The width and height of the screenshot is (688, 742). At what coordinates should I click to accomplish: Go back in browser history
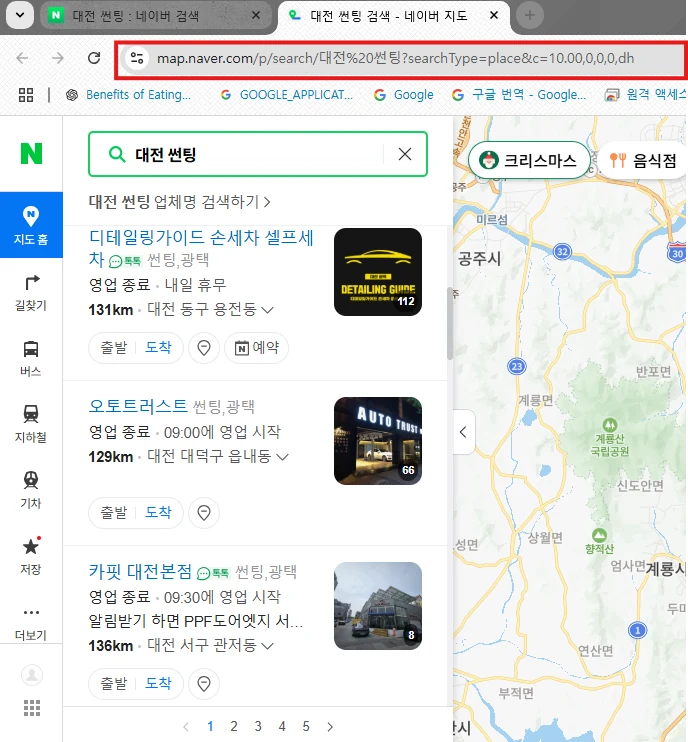[22, 58]
